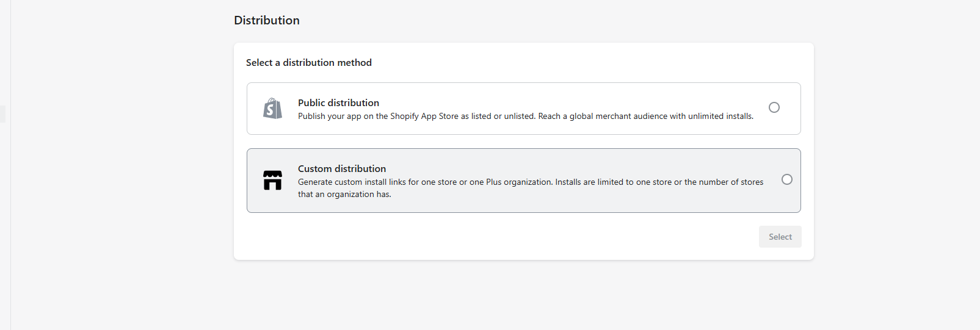The height and width of the screenshot is (330, 980).
Task: Click 'Plus organization' in Custom description
Action: 518,182
